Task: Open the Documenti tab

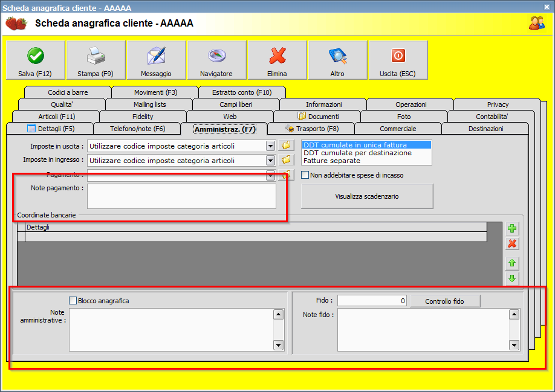Action: click(x=318, y=117)
